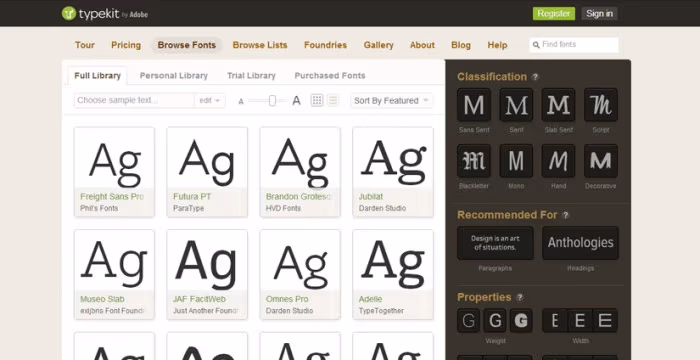The width and height of the screenshot is (700, 360).
Task: Adjust the sample size slider handle
Action: click(272, 100)
